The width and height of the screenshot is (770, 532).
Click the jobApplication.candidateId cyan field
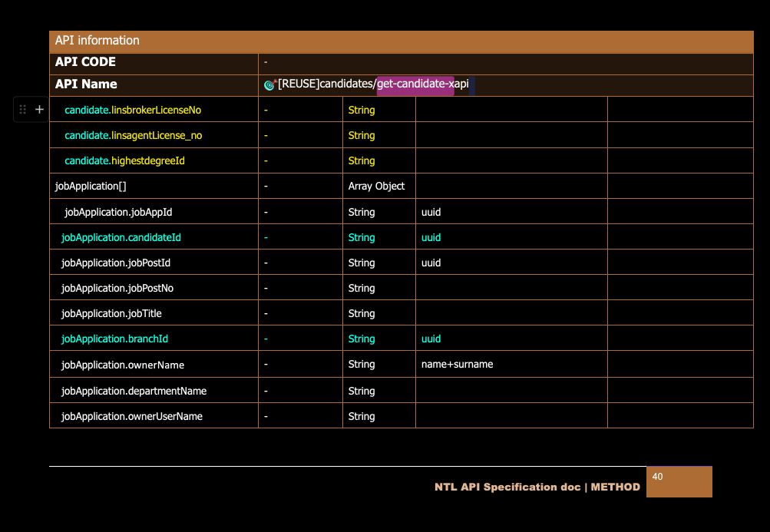click(121, 237)
